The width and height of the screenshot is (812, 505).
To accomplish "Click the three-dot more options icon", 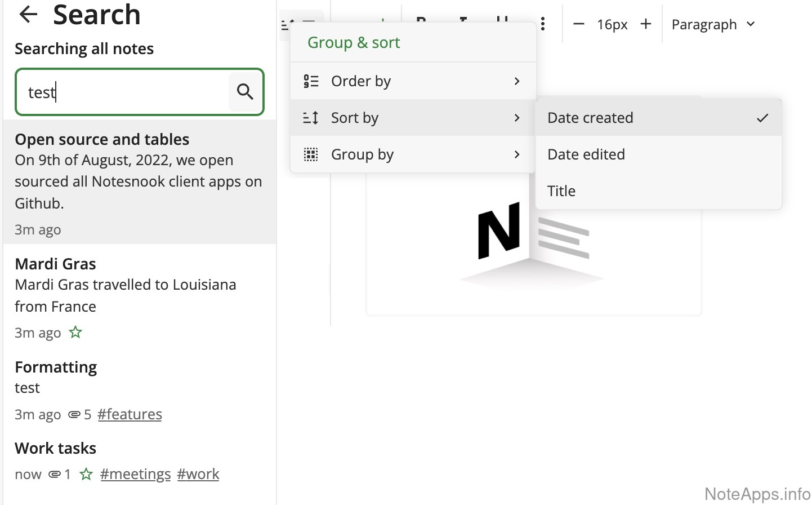I will pyautogui.click(x=543, y=24).
